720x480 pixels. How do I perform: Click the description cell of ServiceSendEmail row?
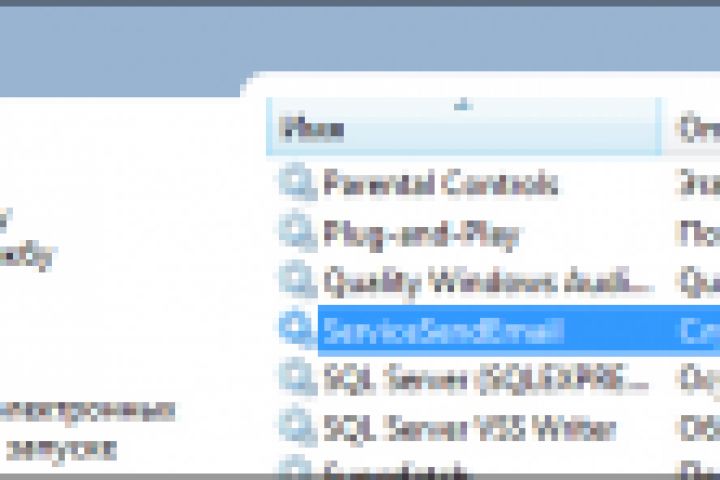click(x=699, y=330)
